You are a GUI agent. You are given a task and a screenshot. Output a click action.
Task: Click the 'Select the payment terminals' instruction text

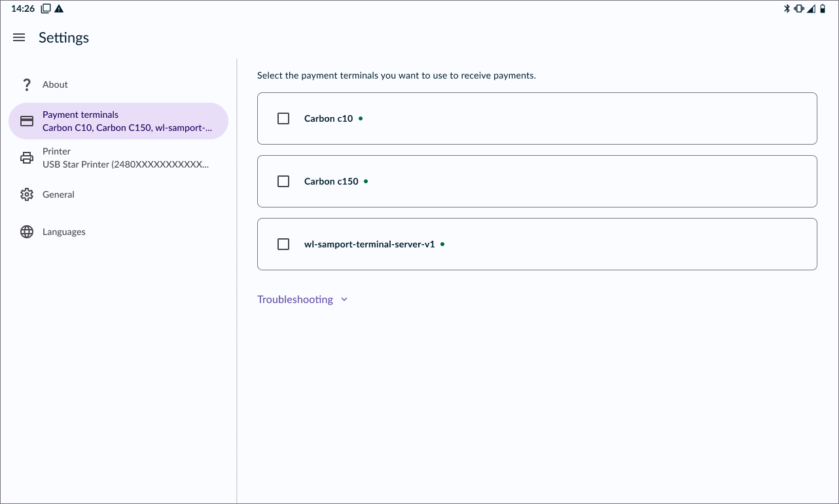tap(397, 75)
